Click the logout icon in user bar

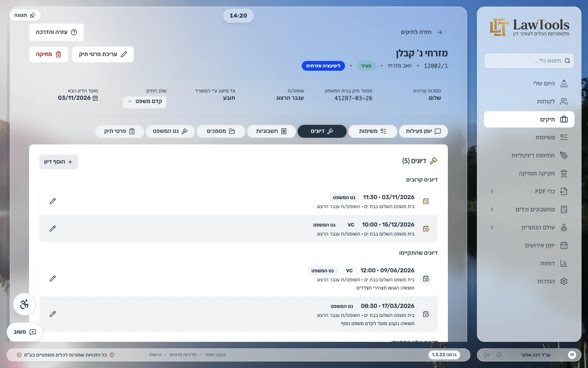coord(487,355)
